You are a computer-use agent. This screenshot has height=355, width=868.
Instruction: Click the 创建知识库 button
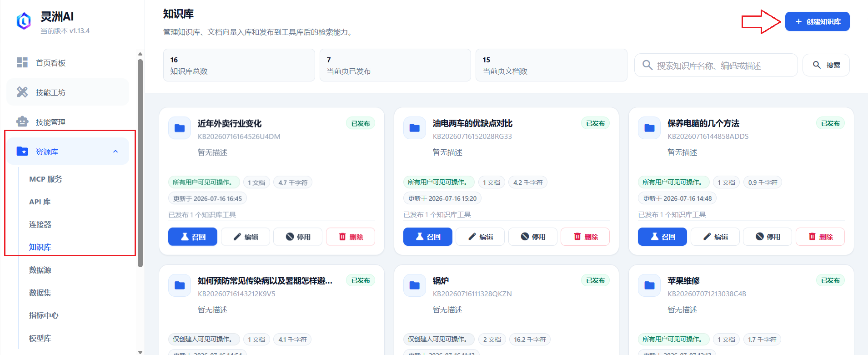coord(817,21)
